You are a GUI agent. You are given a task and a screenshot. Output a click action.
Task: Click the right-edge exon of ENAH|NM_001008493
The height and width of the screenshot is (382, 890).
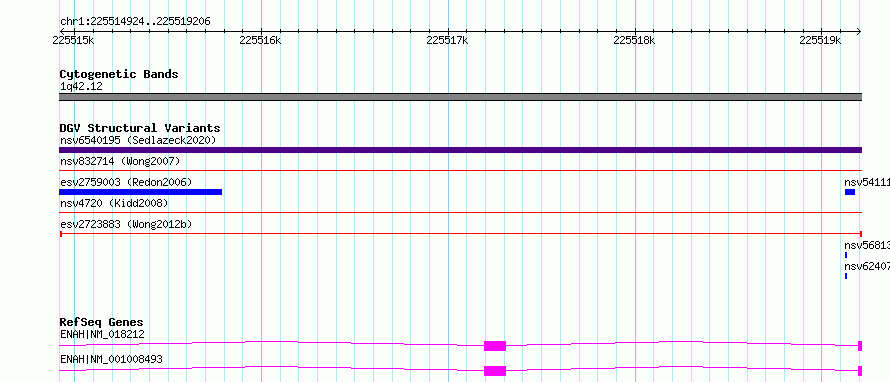pos(860,371)
